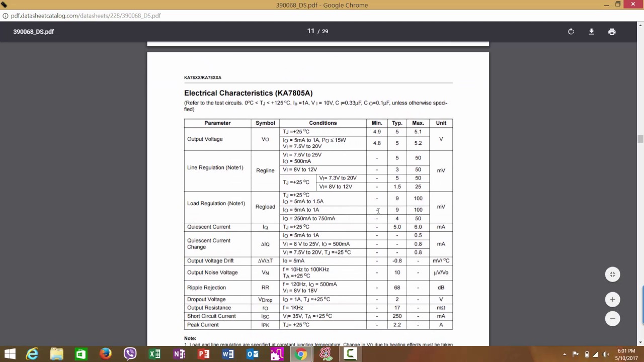Screen dimensions: 644x362
Task: Click the Short Circuit Current value 250
Action: tap(397, 316)
